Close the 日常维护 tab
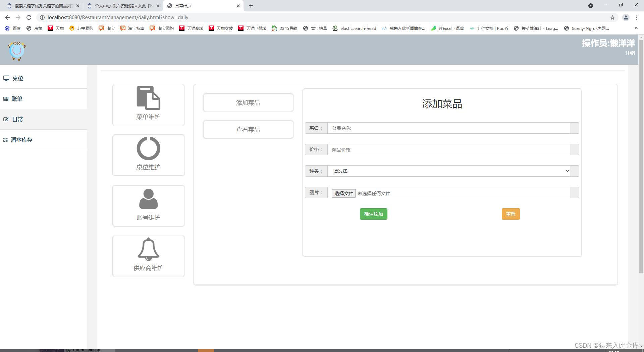The height and width of the screenshot is (352, 644). point(238,6)
